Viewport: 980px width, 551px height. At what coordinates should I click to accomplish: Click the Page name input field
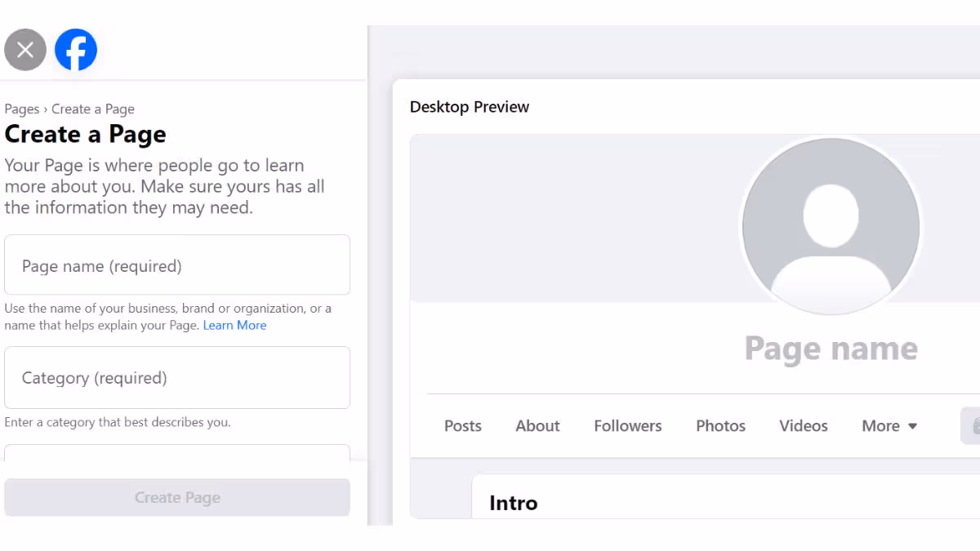177,265
